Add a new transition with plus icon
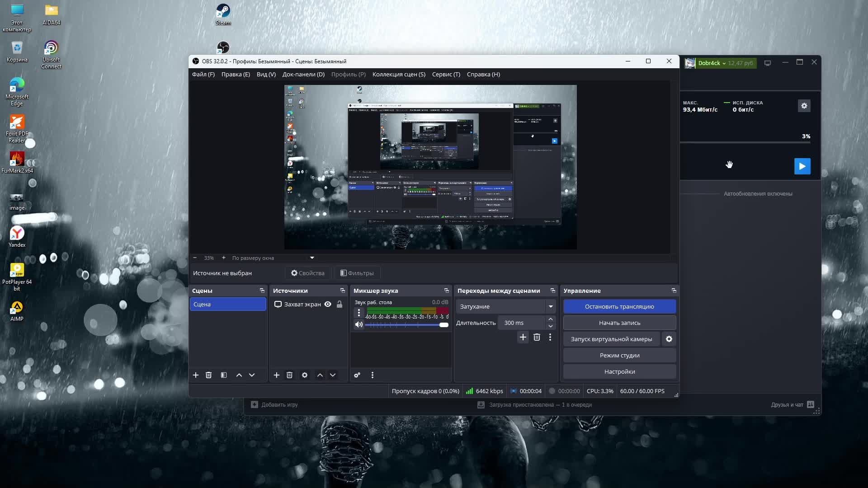The height and width of the screenshot is (488, 868). [x=523, y=337]
